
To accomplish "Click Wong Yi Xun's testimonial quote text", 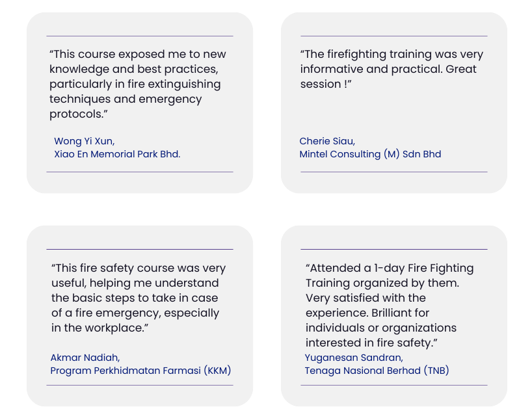I will pos(138,84).
